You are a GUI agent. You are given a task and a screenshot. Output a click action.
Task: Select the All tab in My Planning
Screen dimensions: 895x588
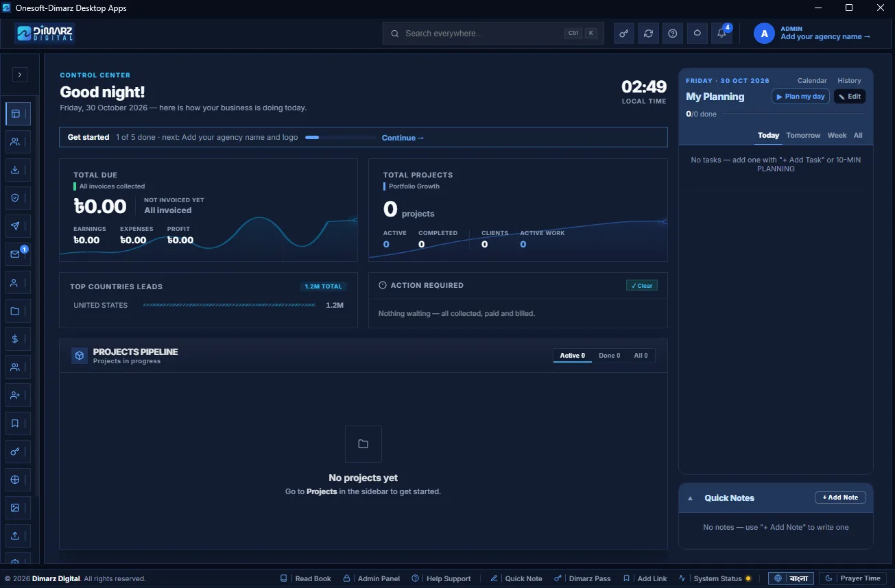coord(858,135)
